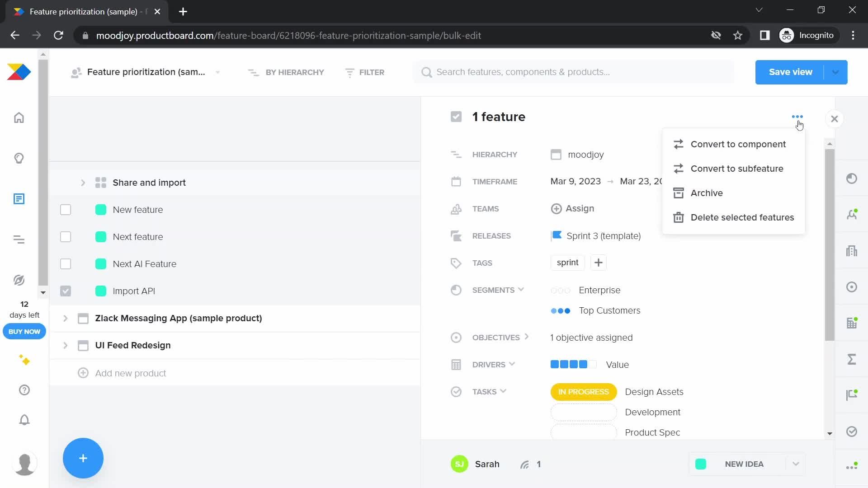Open the board name dropdown arrow
This screenshot has width=868, height=488.
[218, 72]
